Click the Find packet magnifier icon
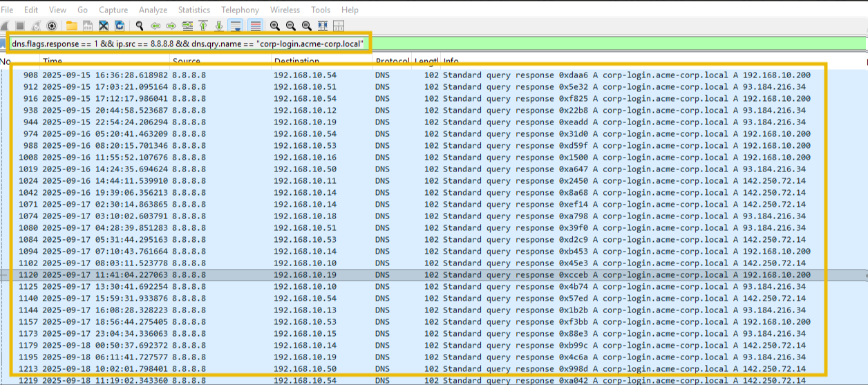The width and height of the screenshot is (868, 385). point(140,26)
